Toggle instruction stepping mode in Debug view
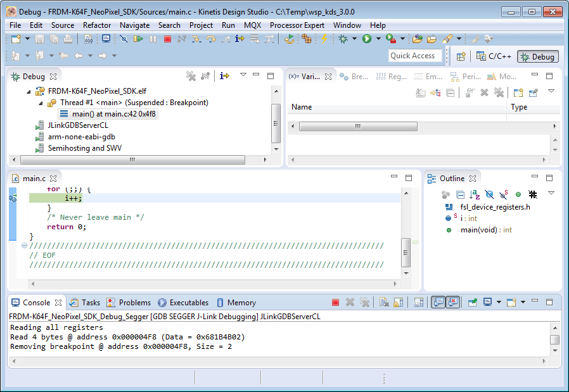The width and height of the screenshot is (569, 392). tap(224, 76)
